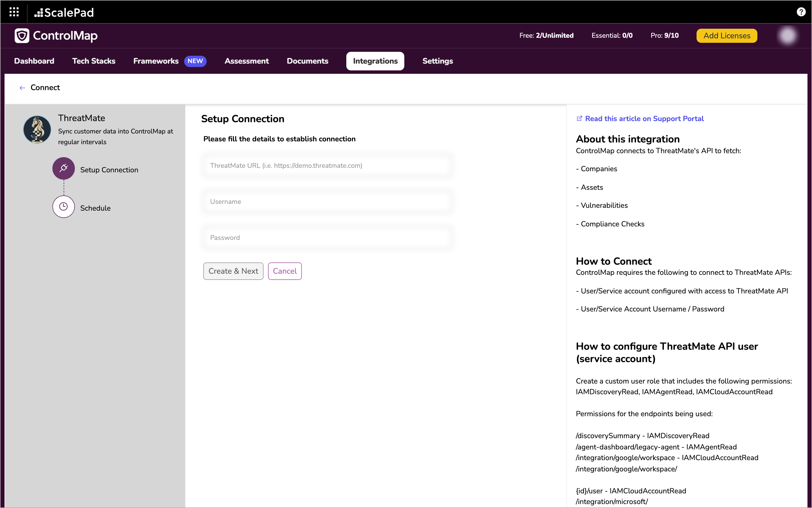Open the Settings tab
The height and width of the screenshot is (508, 812).
438,61
